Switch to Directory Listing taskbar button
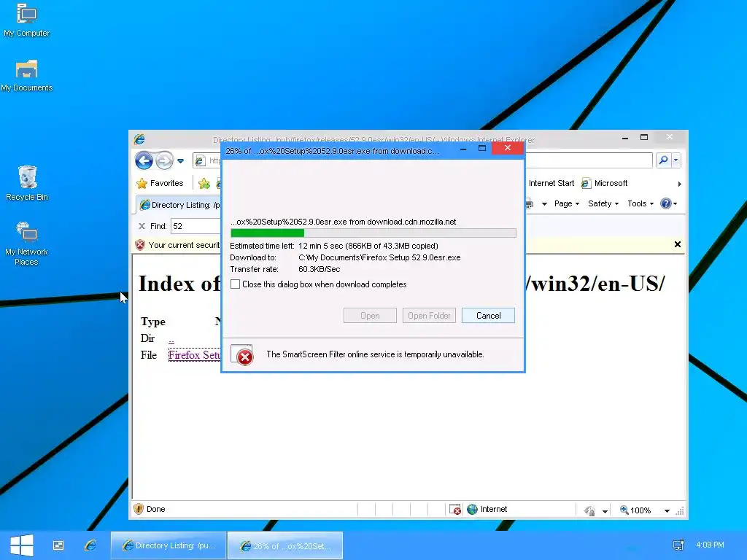The image size is (747, 560). (169, 545)
